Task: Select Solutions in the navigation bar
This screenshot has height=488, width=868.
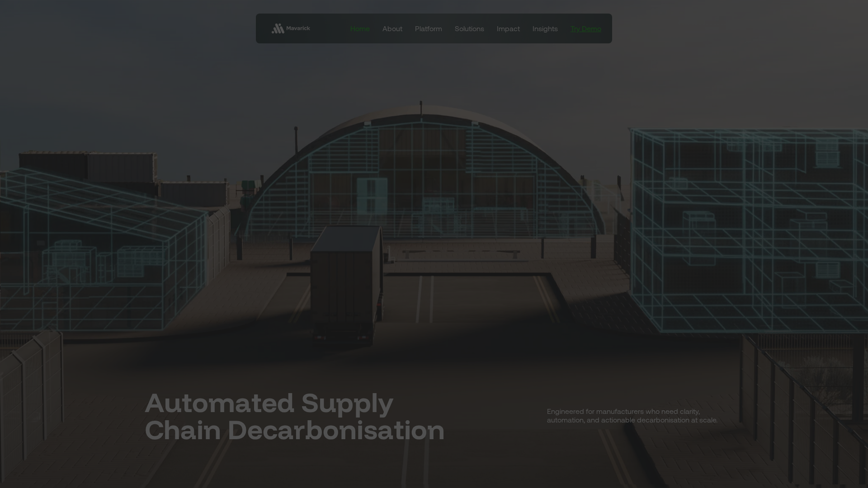Action: [469, 29]
